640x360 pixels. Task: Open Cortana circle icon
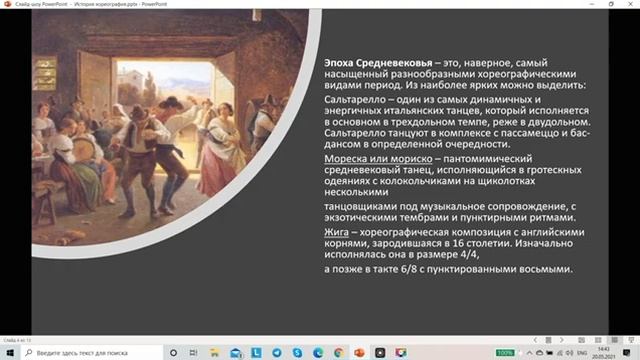[x=173, y=353]
